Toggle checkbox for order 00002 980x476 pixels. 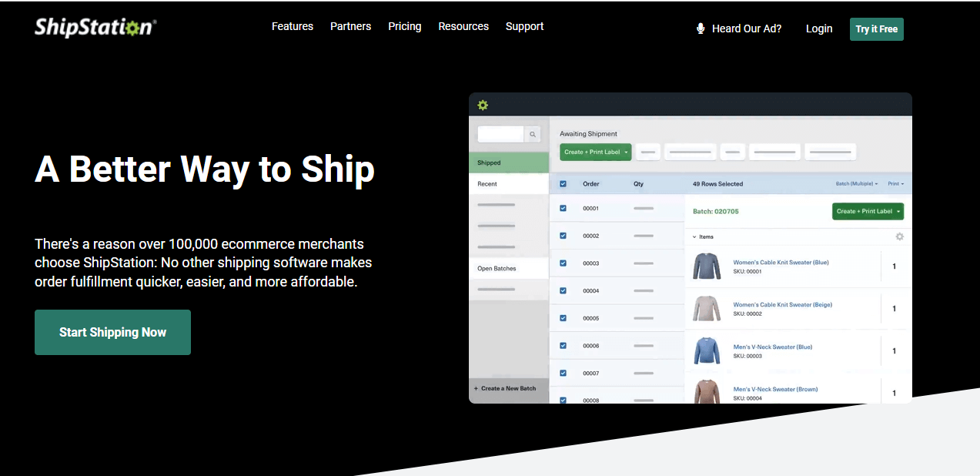pyautogui.click(x=563, y=236)
